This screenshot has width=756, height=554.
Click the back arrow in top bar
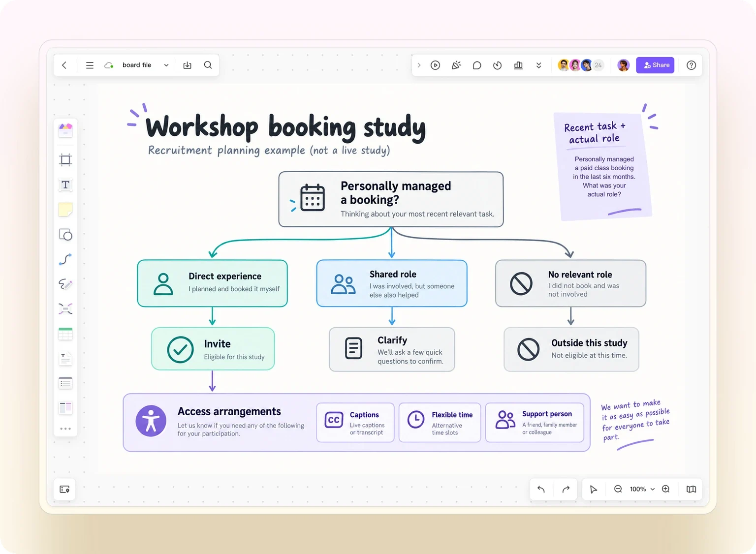[x=64, y=65]
